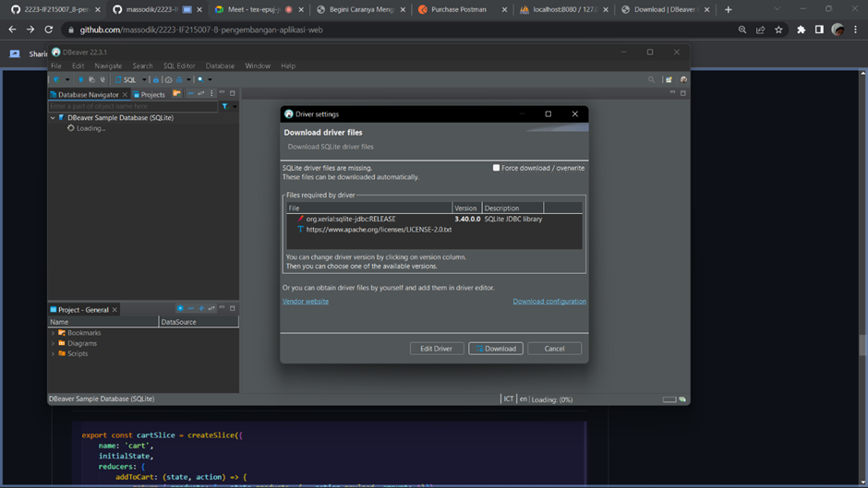The height and width of the screenshot is (488, 868).
Task: Expand the Bookmarks folder
Action: point(54,333)
